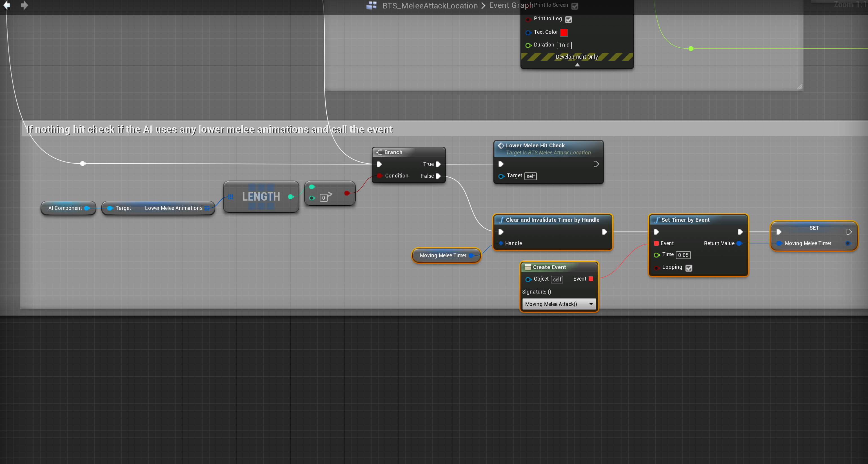Click Return Value pin on Set Timer node

pos(739,243)
